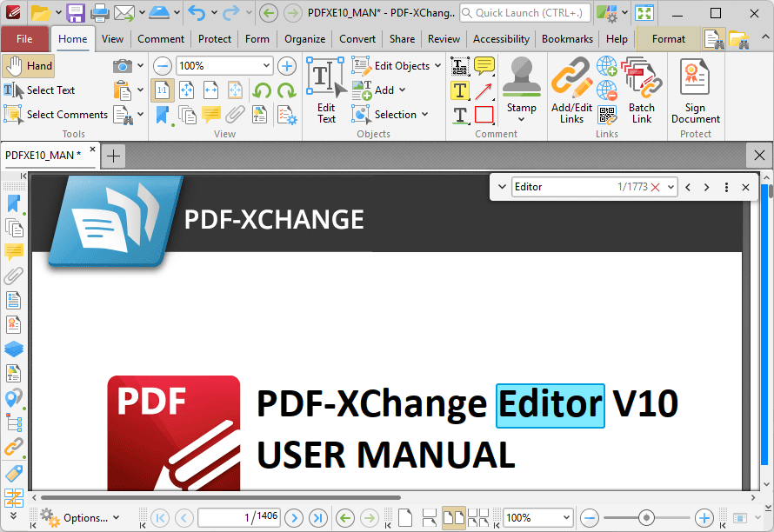
Task: Go to the next page button
Action: tap(294, 518)
